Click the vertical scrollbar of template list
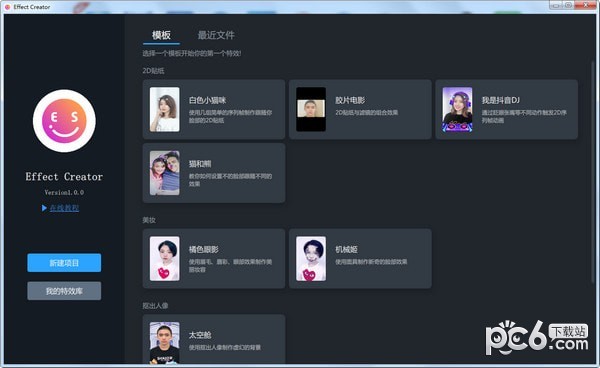 (593, 172)
